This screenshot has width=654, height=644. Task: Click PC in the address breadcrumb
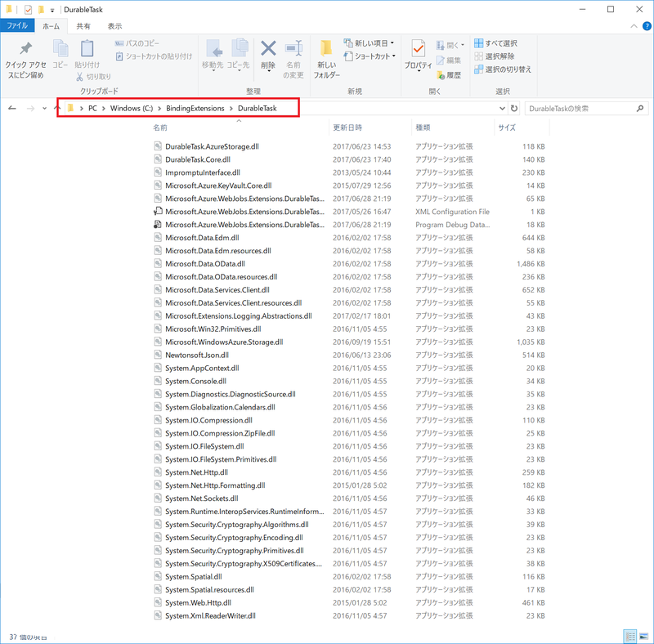point(92,109)
